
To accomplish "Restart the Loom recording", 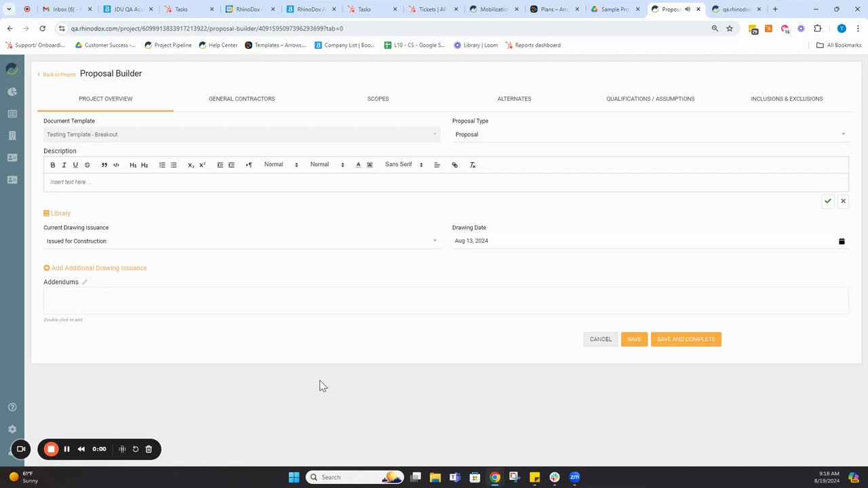I will tap(136, 449).
